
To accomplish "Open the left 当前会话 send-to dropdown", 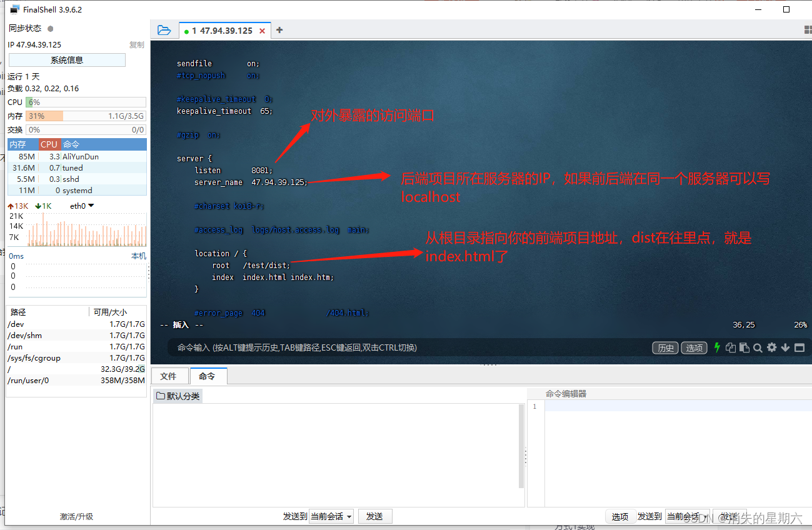I will (331, 516).
